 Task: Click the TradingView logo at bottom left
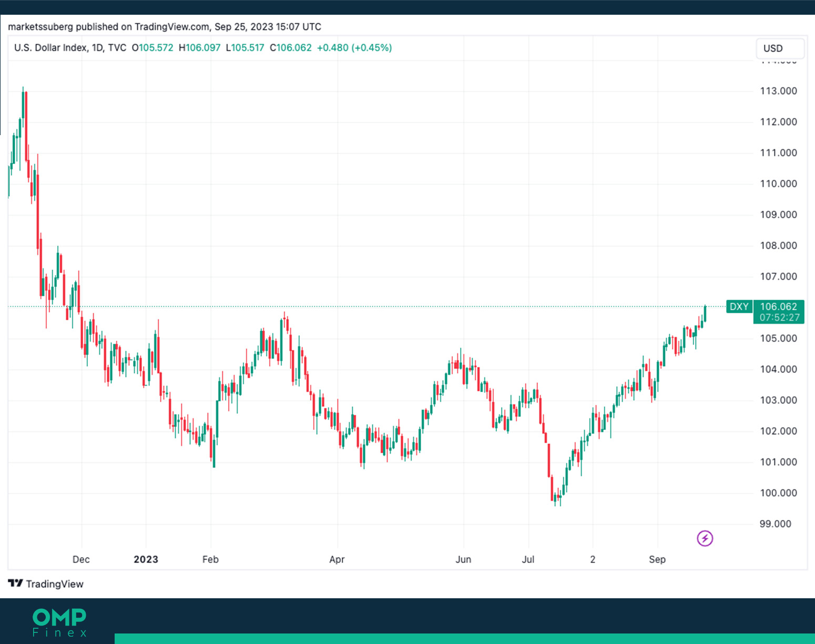tap(46, 584)
